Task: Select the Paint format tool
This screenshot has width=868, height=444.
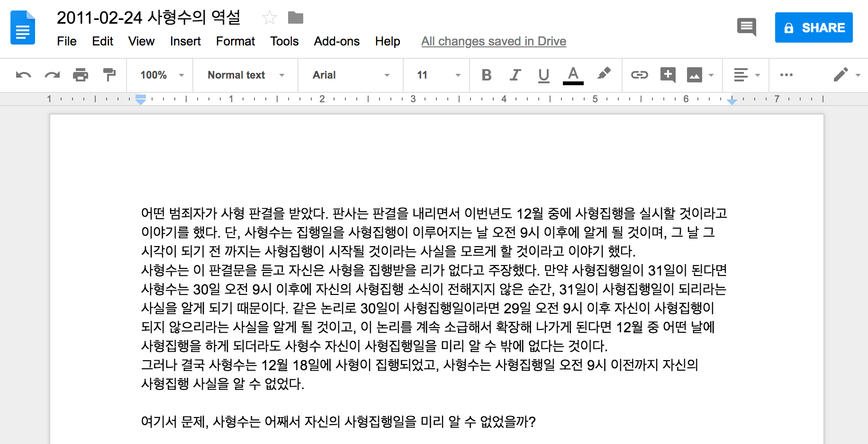Action: pos(109,75)
